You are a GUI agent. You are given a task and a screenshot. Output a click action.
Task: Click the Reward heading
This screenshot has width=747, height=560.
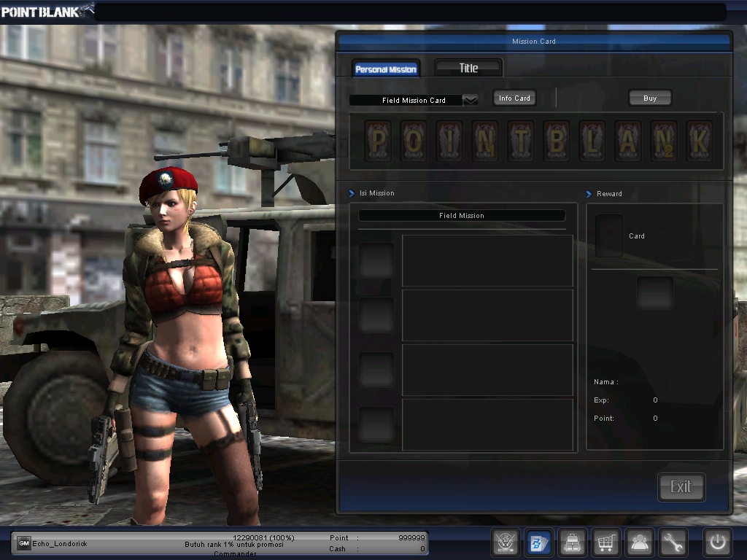click(x=609, y=194)
